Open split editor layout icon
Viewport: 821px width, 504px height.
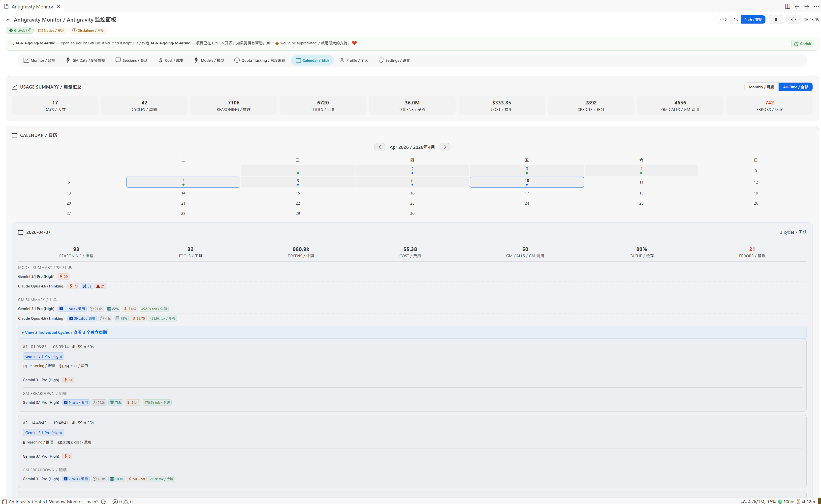click(x=787, y=6)
